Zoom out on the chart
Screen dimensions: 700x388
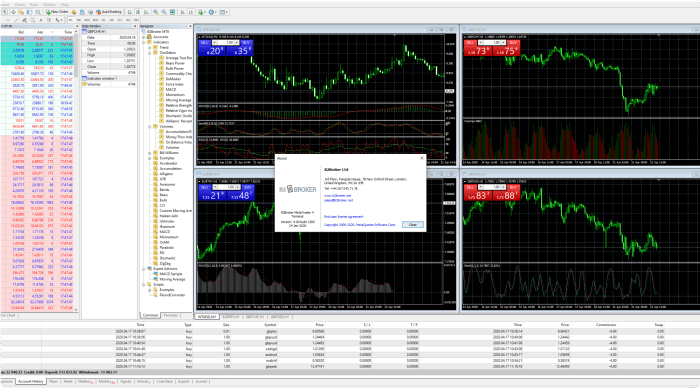pyautogui.click(x=164, y=12)
